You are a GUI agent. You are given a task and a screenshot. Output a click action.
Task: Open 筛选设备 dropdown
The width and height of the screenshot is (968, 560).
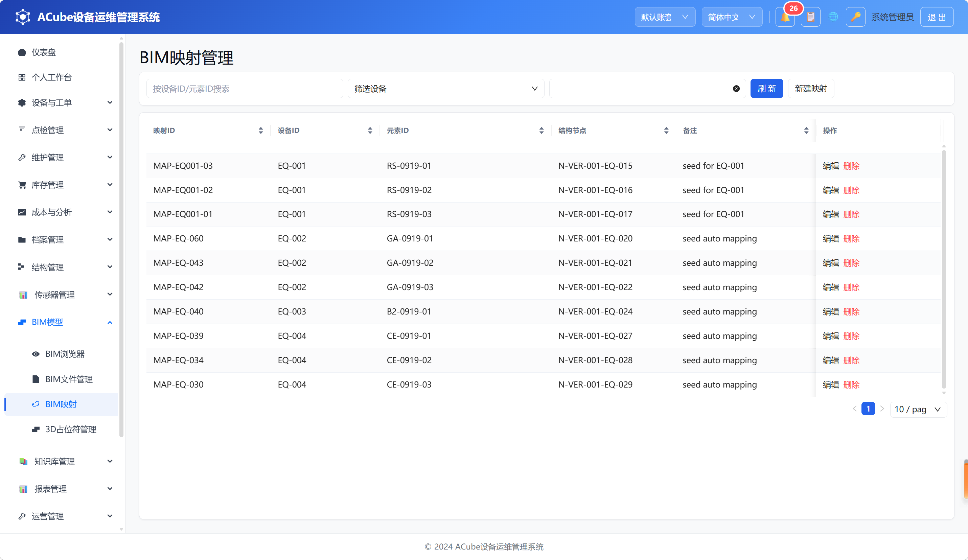(x=445, y=89)
